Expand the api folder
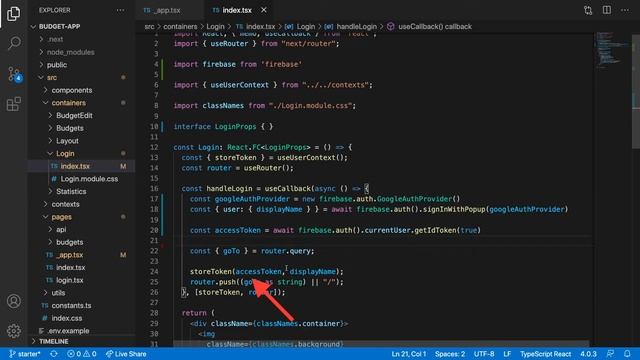The image size is (640, 360). pos(82,229)
